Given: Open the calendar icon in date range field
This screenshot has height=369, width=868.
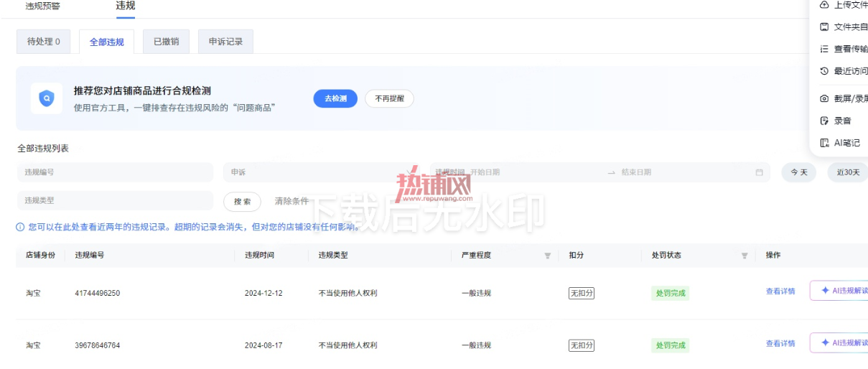Looking at the screenshot, I should click(759, 172).
